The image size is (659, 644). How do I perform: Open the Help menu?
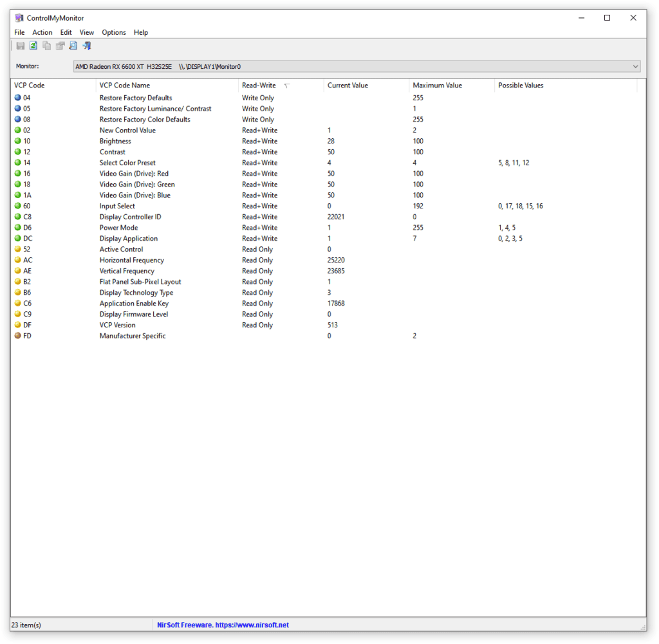[141, 32]
